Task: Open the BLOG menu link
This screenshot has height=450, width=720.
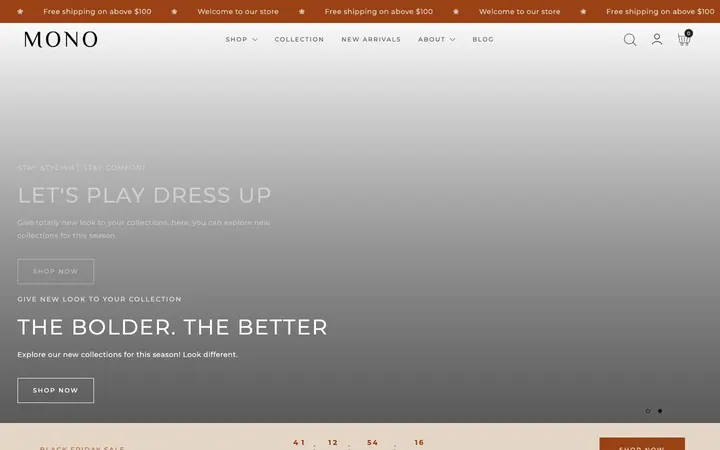Action: [x=483, y=39]
